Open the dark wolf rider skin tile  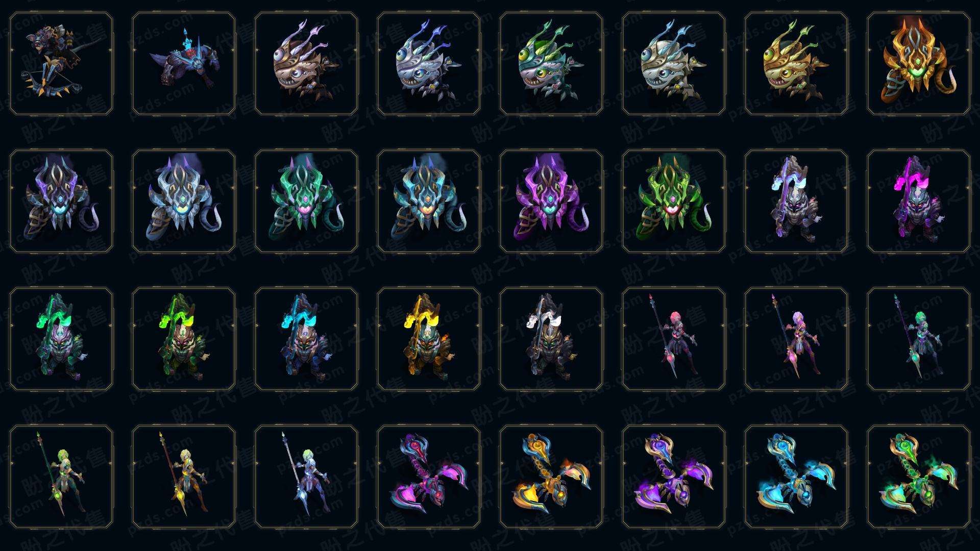click(184, 64)
